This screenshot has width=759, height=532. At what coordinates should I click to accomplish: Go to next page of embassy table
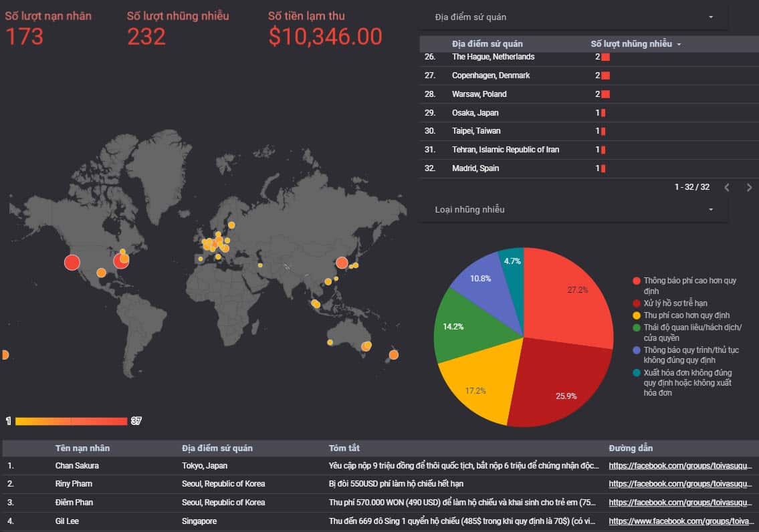[x=749, y=188]
